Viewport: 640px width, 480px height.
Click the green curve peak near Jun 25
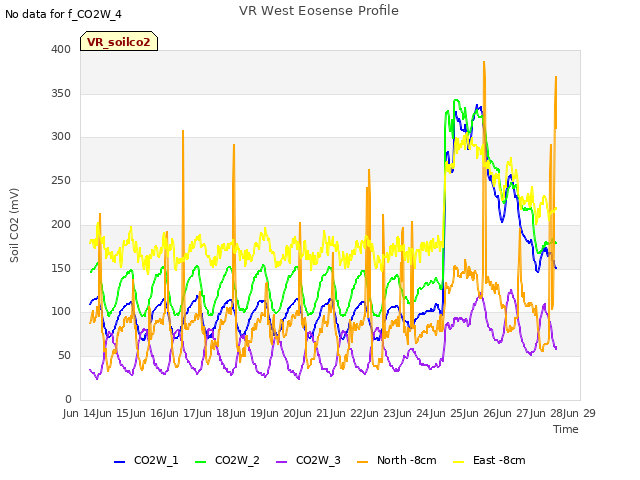point(456,100)
